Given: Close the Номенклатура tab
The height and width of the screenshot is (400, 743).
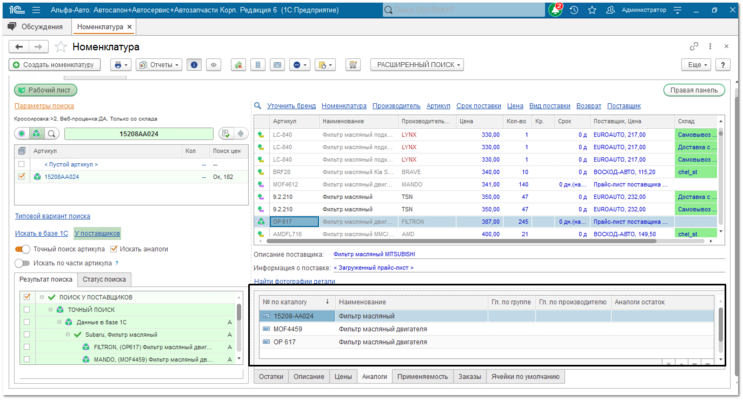Looking at the screenshot, I should [129, 27].
